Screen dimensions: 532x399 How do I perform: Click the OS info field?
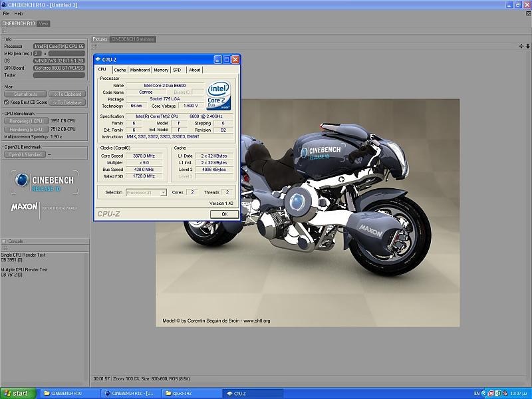click(59, 61)
